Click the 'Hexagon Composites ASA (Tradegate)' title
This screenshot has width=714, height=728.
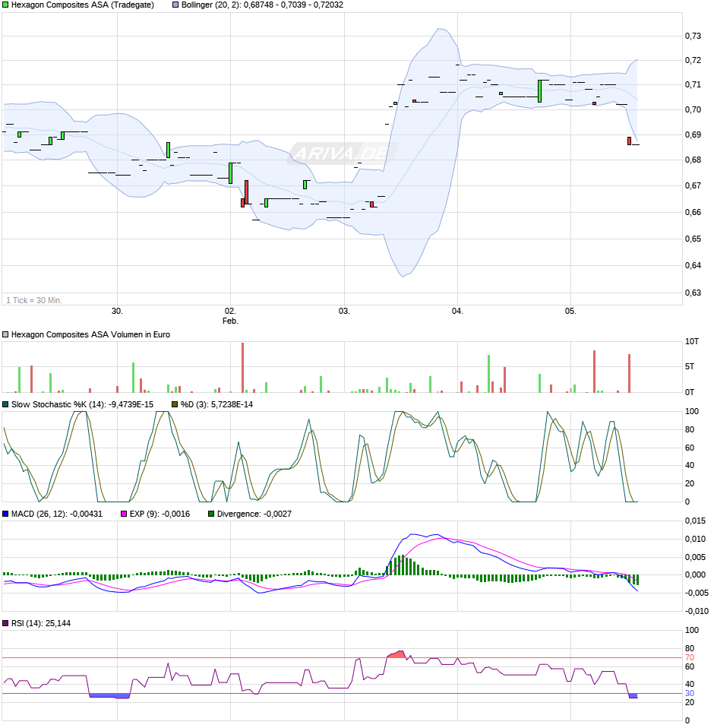coord(83,5)
